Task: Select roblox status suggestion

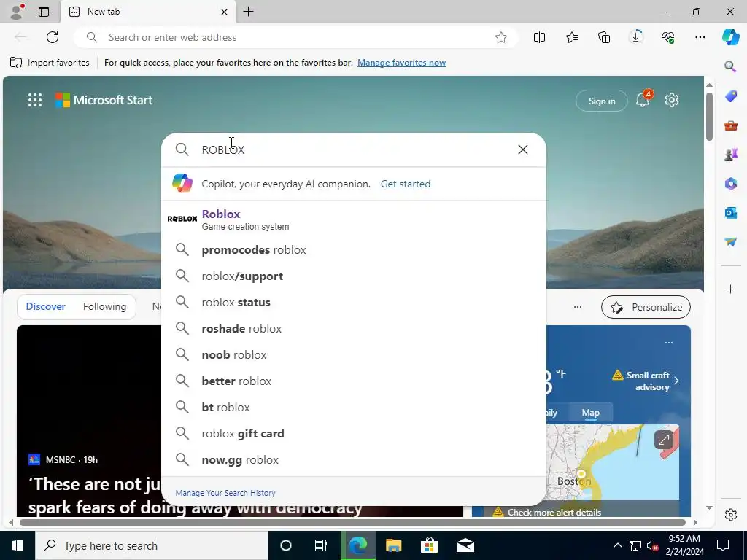Action: click(354, 302)
